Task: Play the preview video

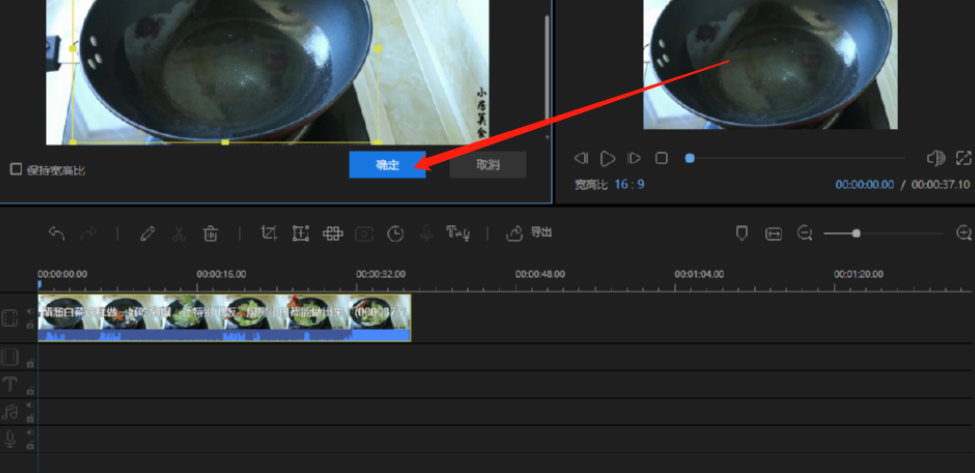Action: tap(608, 158)
